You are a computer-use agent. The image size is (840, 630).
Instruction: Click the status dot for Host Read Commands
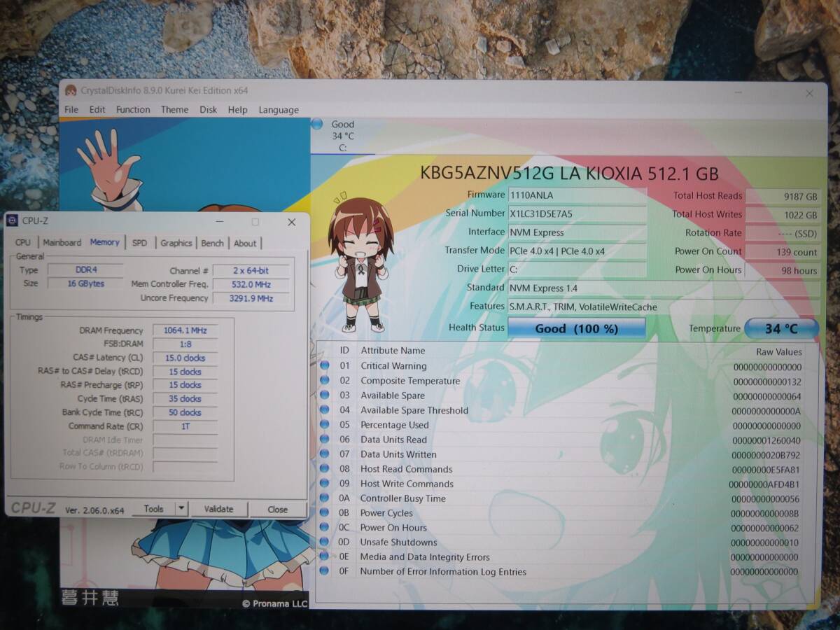(325, 468)
